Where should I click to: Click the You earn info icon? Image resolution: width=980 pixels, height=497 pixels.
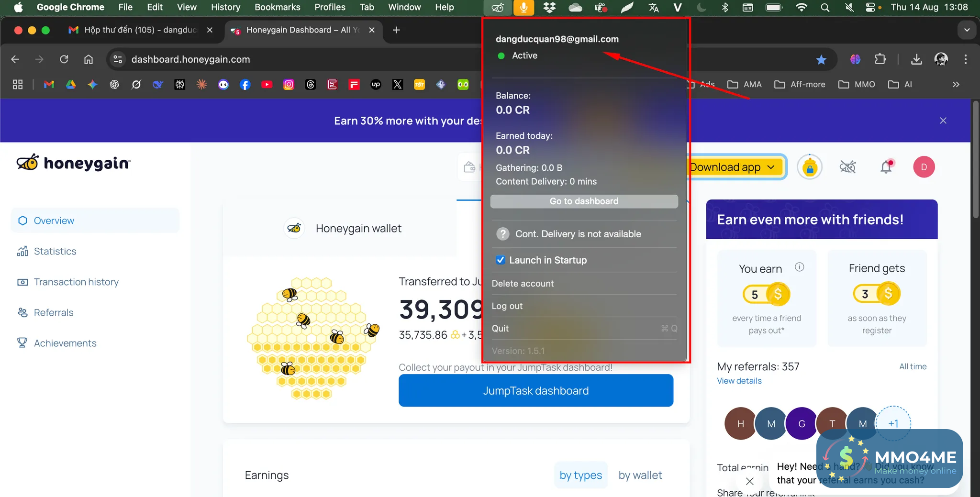800,267
